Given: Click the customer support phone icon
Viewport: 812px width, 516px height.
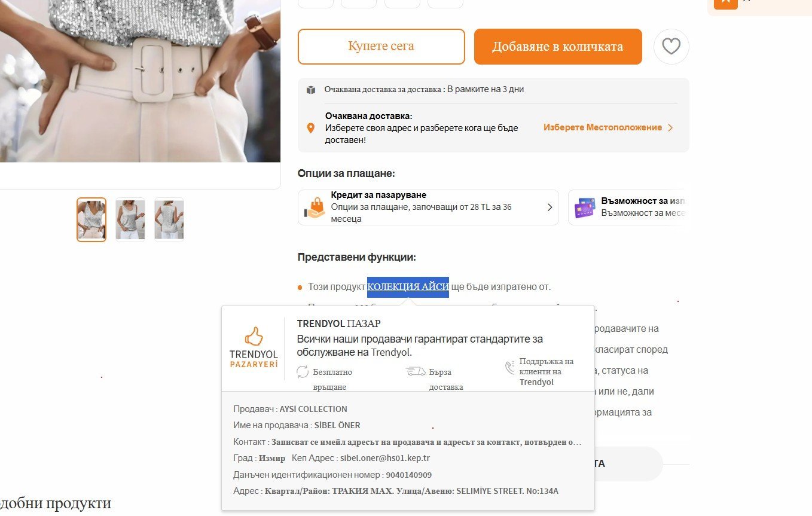Looking at the screenshot, I should pos(510,367).
